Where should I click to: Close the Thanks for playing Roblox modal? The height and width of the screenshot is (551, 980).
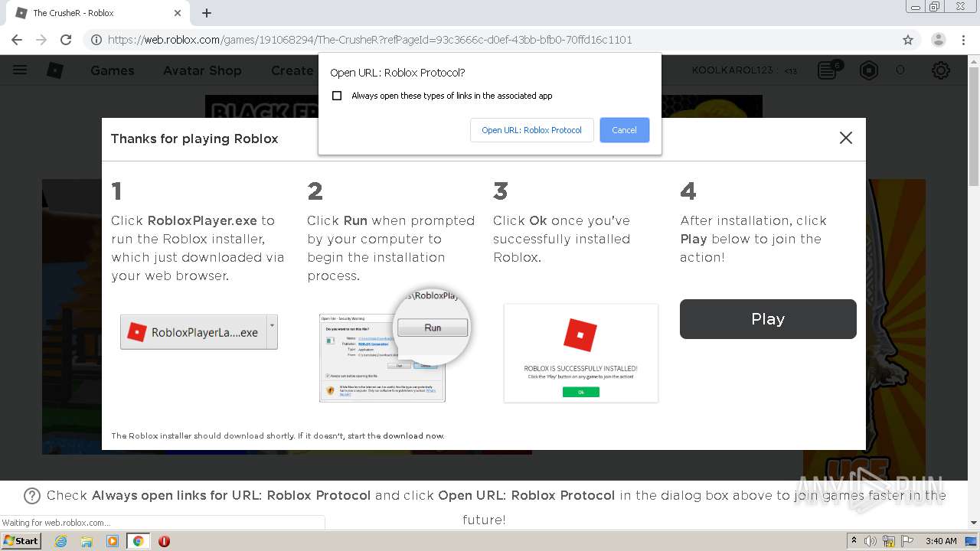845,138
